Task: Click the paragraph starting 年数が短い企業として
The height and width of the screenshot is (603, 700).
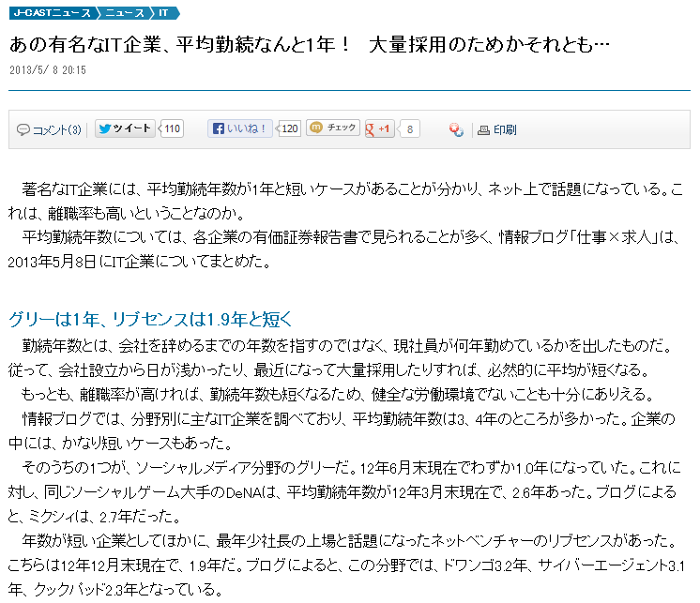Action: pyautogui.click(x=345, y=565)
